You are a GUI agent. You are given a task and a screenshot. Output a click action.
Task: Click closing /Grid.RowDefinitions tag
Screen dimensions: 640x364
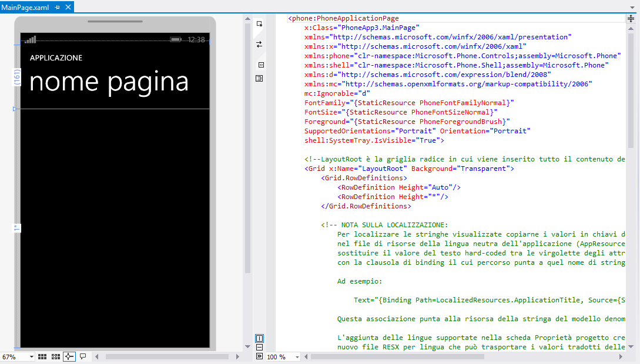(x=366, y=206)
